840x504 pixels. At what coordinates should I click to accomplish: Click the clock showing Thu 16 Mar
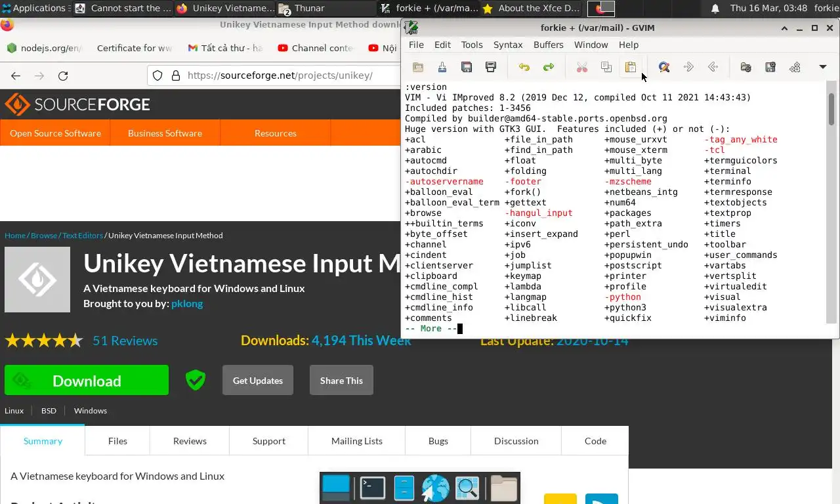pos(768,8)
